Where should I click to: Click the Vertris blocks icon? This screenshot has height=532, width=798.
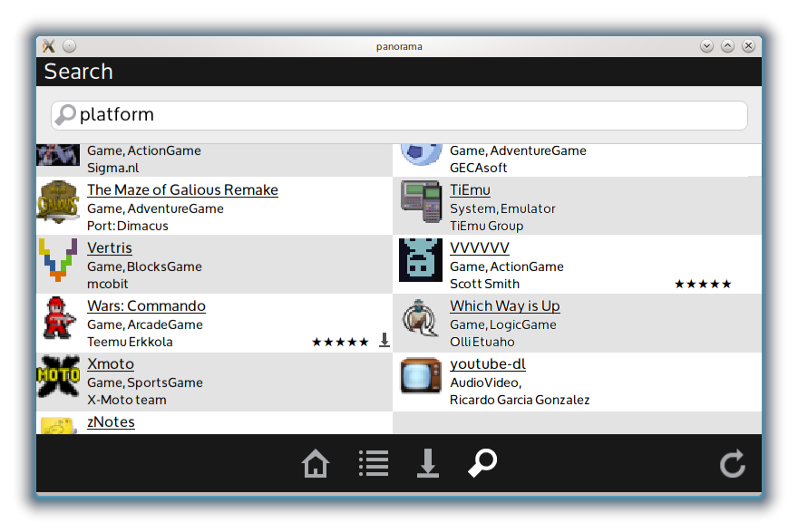click(58, 260)
